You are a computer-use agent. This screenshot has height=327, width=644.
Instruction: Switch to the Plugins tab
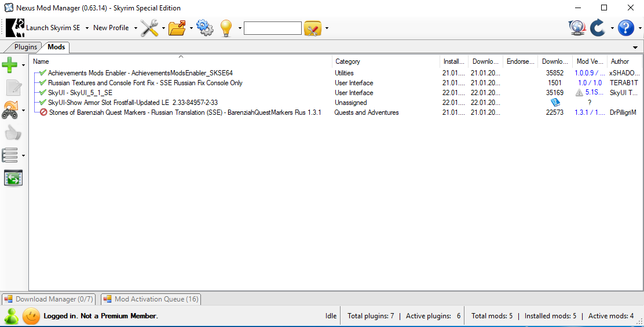(x=25, y=47)
